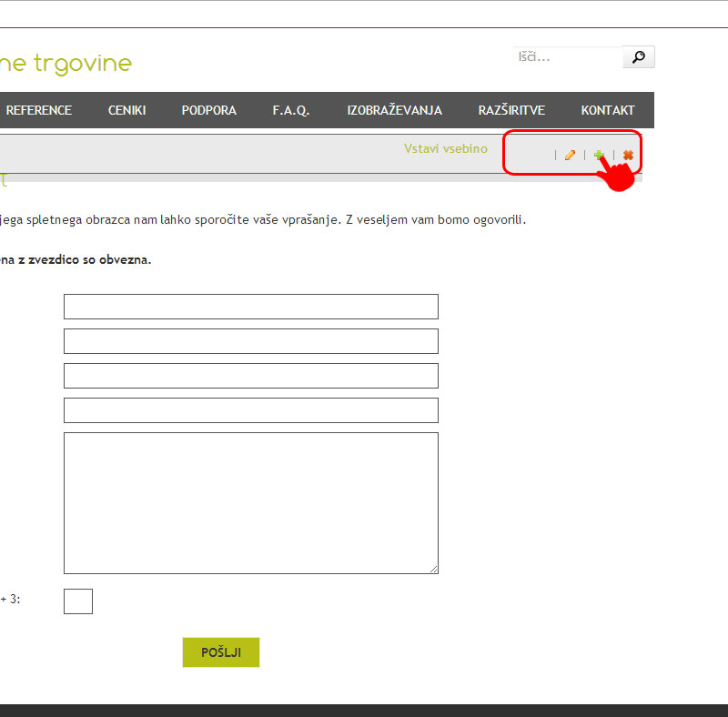Open the F.A.Q. menu item
The image size is (728, 717).
291,110
